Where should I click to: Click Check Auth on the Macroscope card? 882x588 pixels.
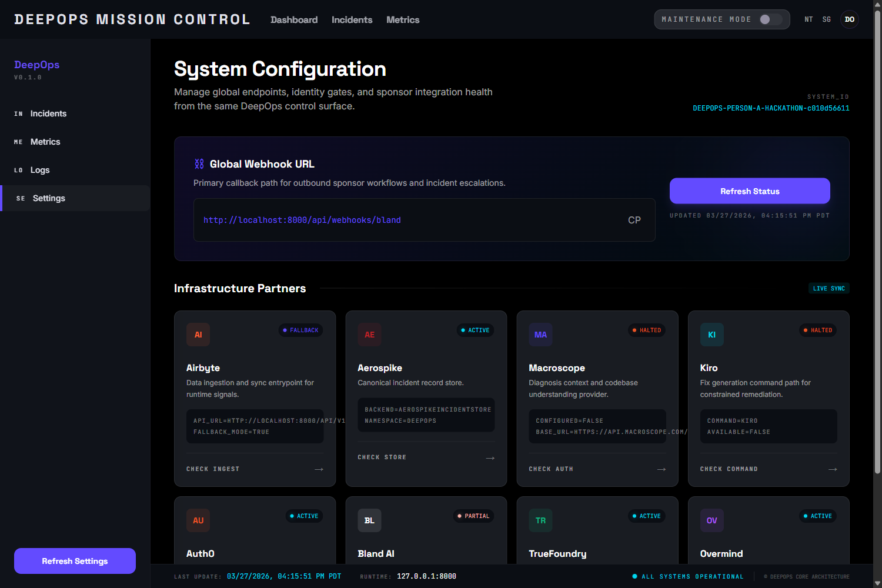pyautogui.click(x=551, y=469)
